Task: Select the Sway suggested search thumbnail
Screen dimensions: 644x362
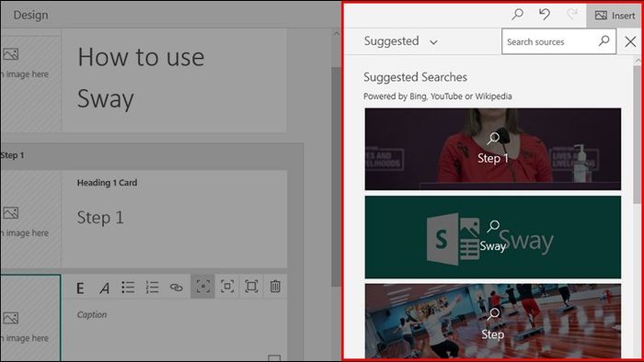Action: tap(493, 237)
